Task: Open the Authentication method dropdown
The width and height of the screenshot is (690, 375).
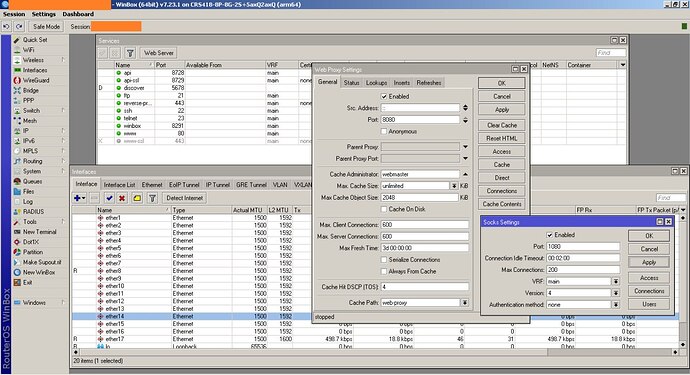Action: [x=616, y=305]
